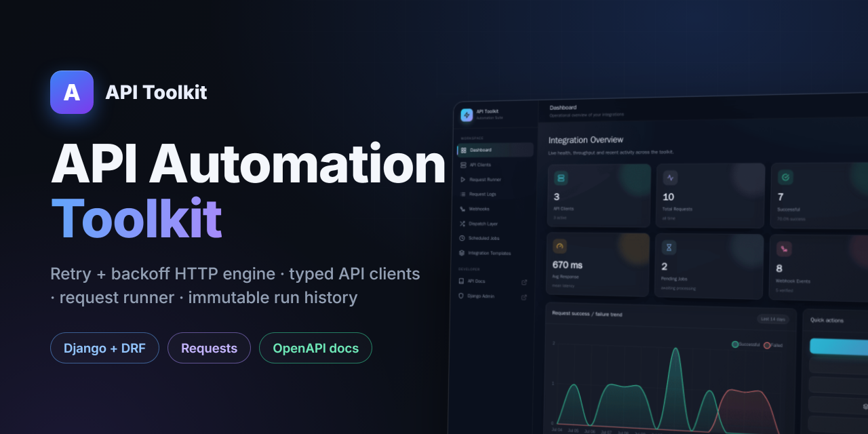This screenshot has height=434, width=868.
Task: Click the 'Request success / failure trend' title
Action: click(587, 314)
